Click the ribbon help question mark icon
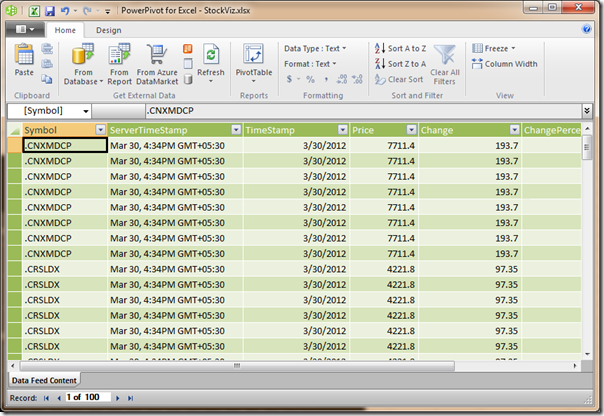Screen dimensions: 604x416 [587, 29]
